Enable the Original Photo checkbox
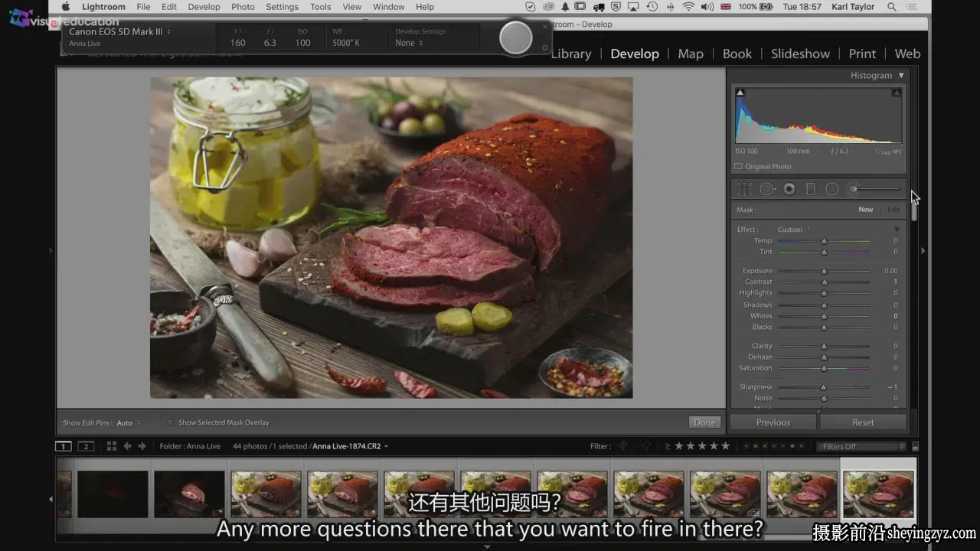Image resolution: width=980 pixels, height=551 pixels. pos(738,166)
